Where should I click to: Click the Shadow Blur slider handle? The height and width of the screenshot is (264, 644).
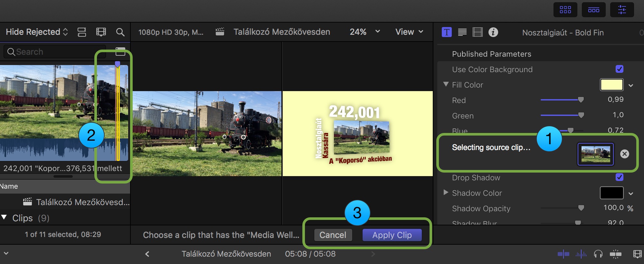tap(578, 222)
